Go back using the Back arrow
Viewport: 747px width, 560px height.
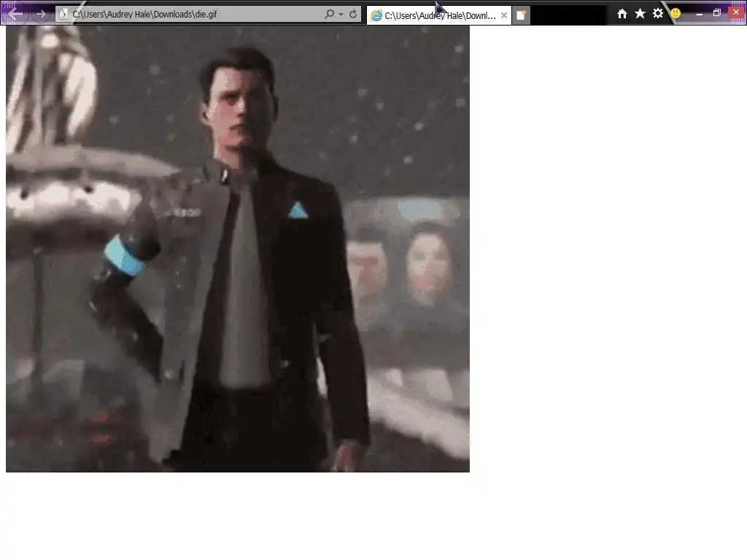point(15,15)
